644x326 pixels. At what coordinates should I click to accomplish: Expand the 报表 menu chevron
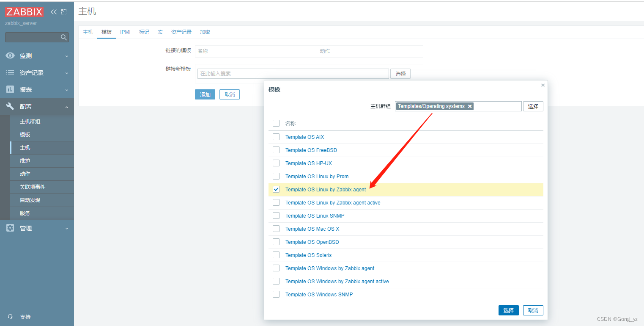point(66,90)
